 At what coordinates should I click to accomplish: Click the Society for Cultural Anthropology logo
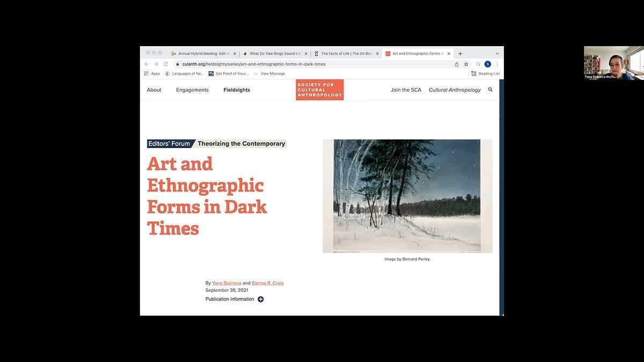coord(320,90)
